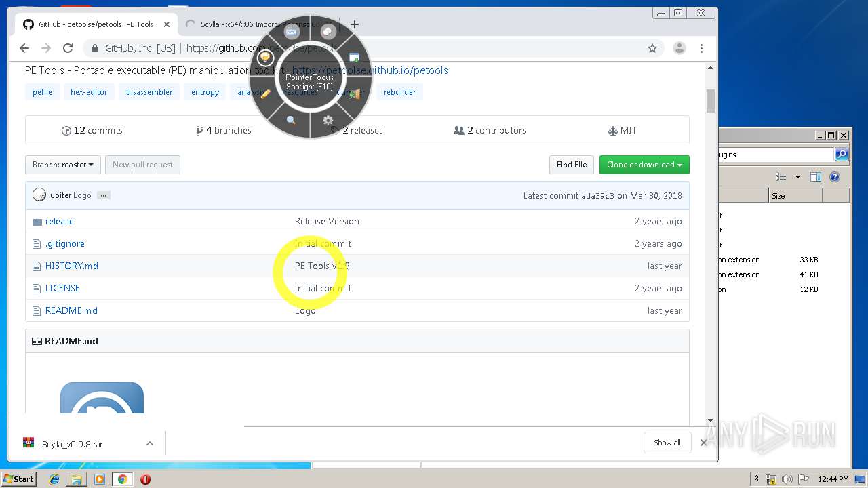Select the PointerFocus eraser icon

[x=328, y=31]
